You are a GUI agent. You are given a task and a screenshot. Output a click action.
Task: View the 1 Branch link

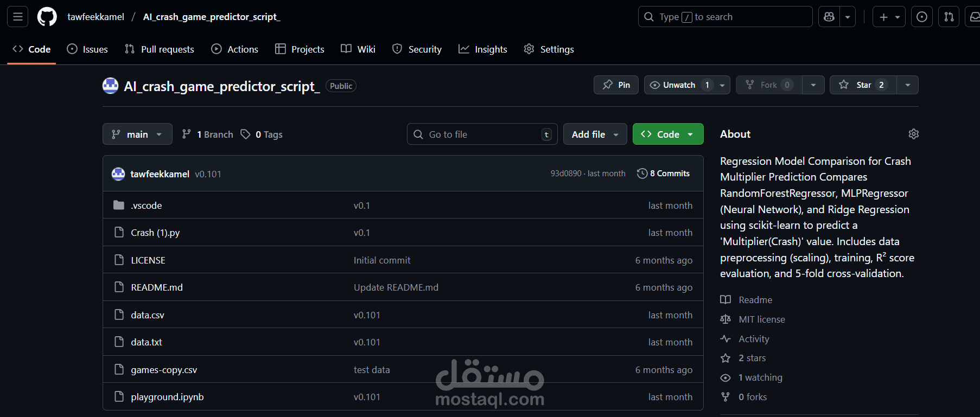coord(207,134)
